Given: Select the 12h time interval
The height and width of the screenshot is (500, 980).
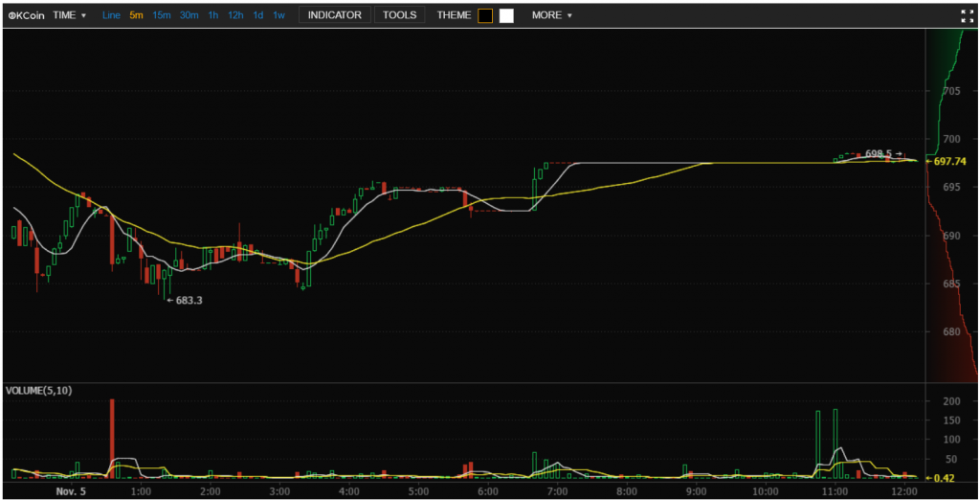Looking at the screenshot, I should pyautogui.click(x=235, y=15).
